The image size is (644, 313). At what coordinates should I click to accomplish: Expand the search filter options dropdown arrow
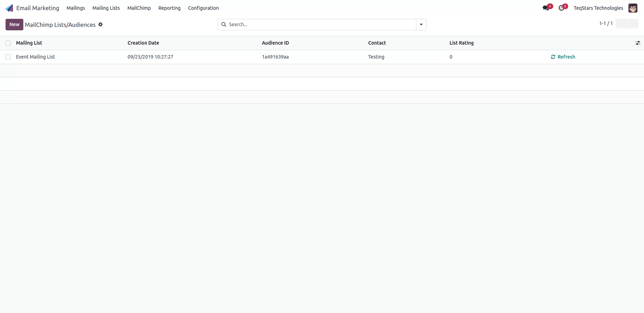pyautogui.click(x=421, y=24)
